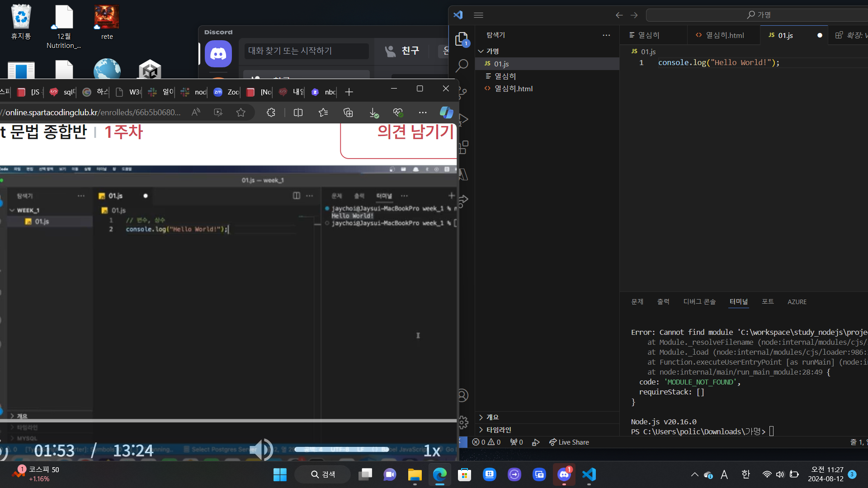The height and width of the screenshot is (488, 868).
Task: Toggle favorite star for this page in Edge
Action: click(241, 113)
